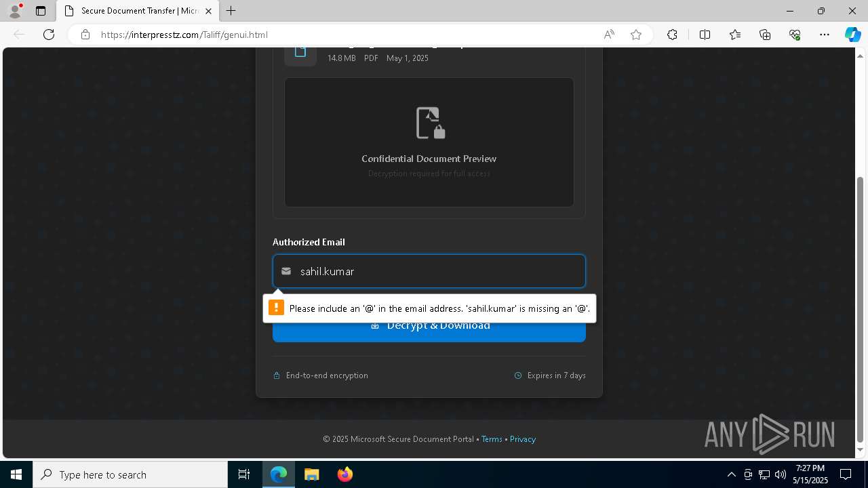Open the tab actions menu icon
The width and height of the screenshot is (868, 488).
[41, 11]
